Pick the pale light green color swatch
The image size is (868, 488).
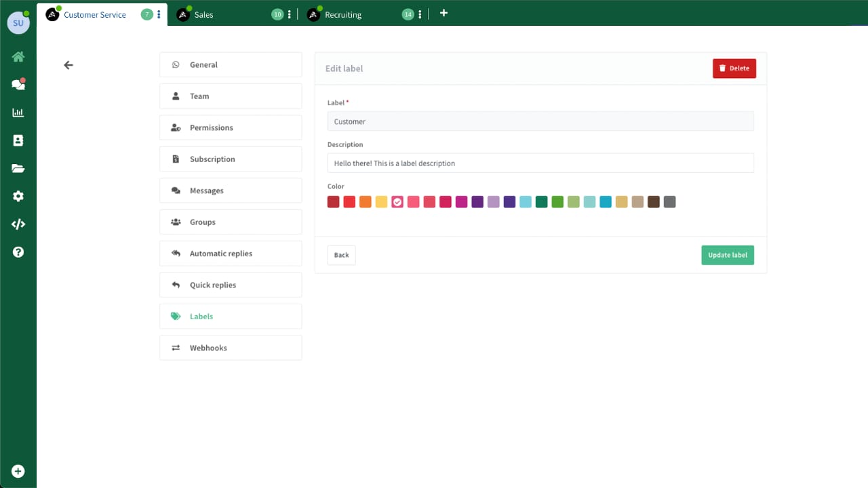coord(574,201)
